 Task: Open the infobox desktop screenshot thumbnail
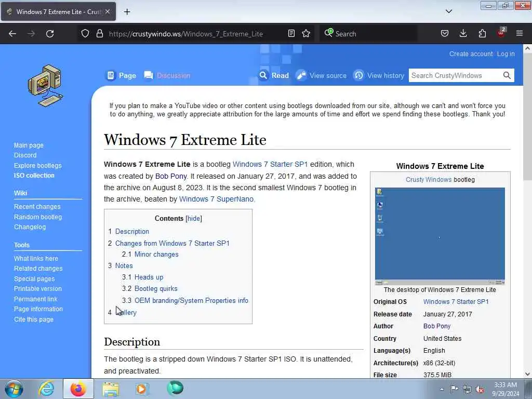(440, 236)
